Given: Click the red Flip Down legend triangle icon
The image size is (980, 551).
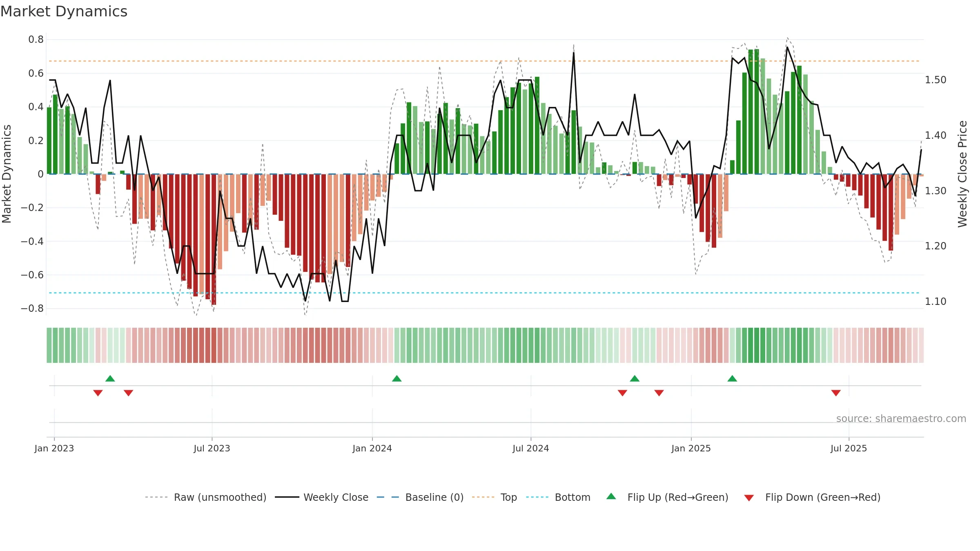Looking at the screenshot, I should coord(749,498).
